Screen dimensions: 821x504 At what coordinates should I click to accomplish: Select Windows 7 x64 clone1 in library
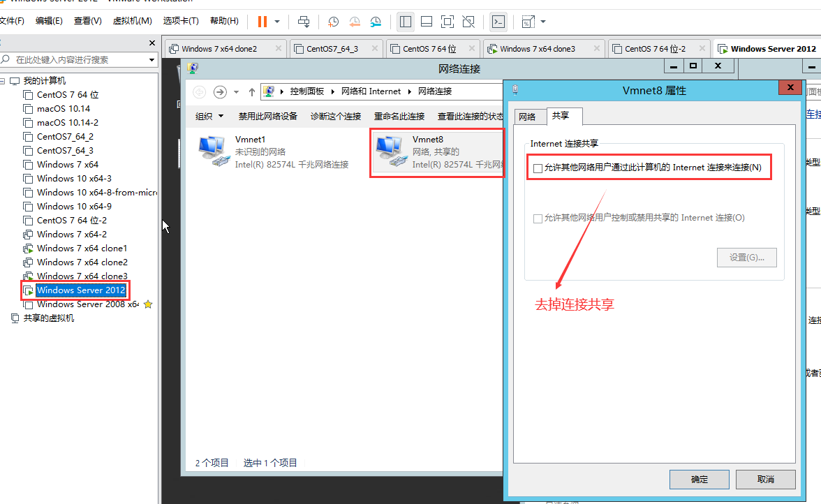coord(82,248)
